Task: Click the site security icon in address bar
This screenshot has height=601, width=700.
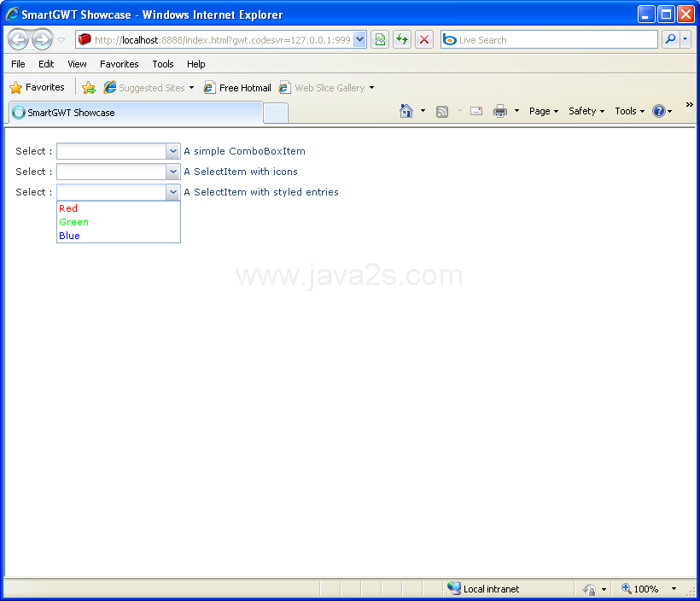Action: coord(85,40)
